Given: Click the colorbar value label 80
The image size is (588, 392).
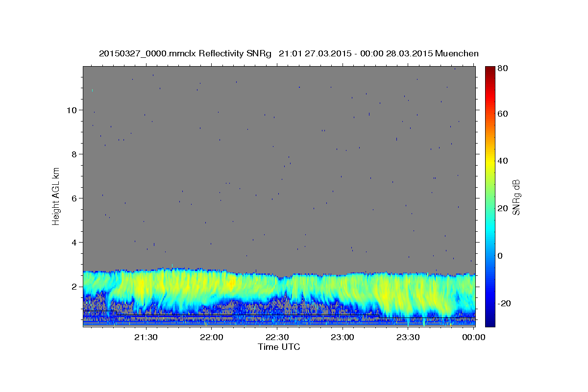Looking at the screenshot, I should tap(502, 69).
